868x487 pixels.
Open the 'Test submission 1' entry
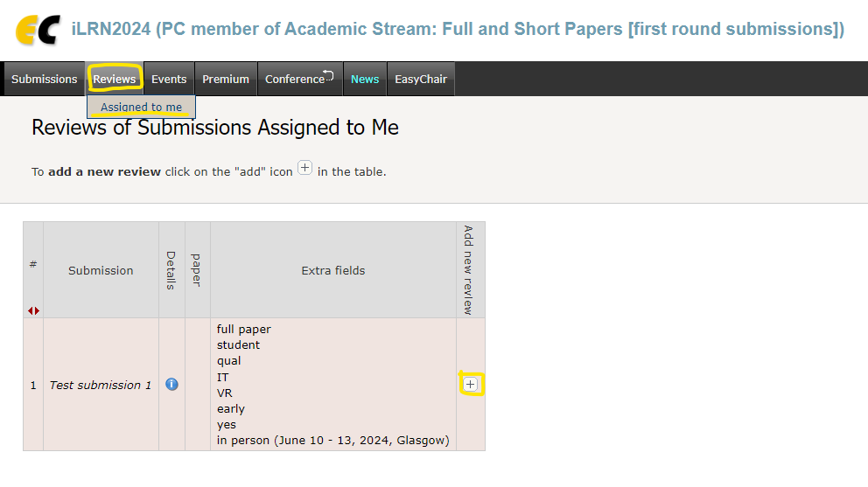101,385
